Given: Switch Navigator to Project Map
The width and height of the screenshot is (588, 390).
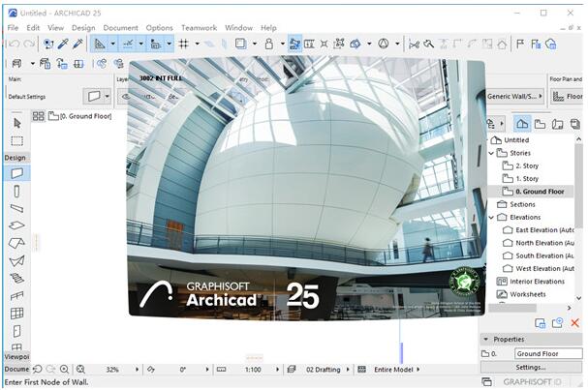Looking at the screenshot, I should point(522,124).
